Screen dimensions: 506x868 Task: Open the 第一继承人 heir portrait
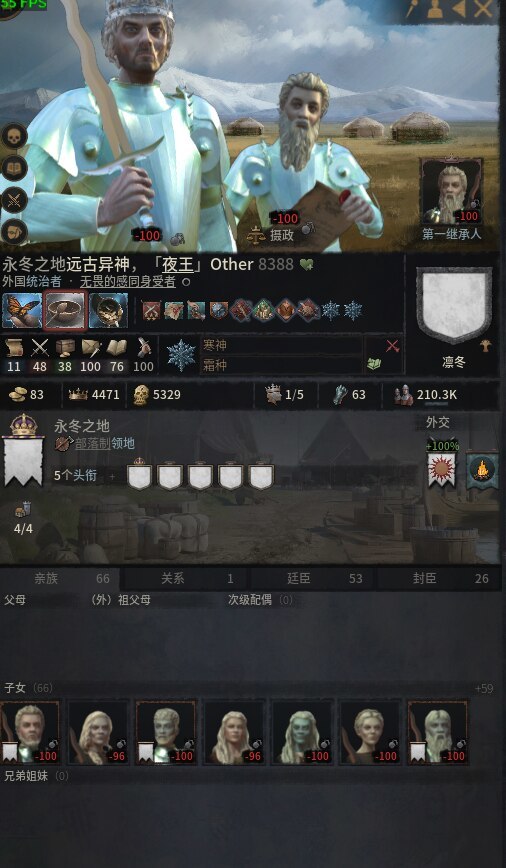coord(452,192)
